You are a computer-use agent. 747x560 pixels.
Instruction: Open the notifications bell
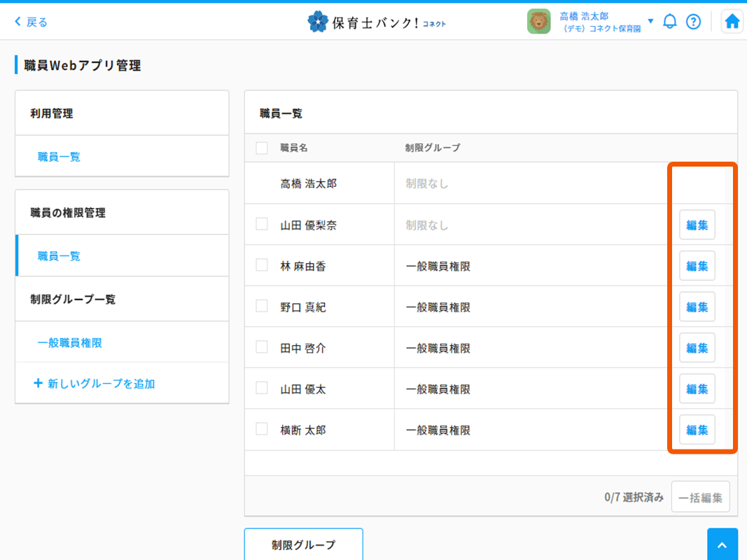[x=670, y=22]
